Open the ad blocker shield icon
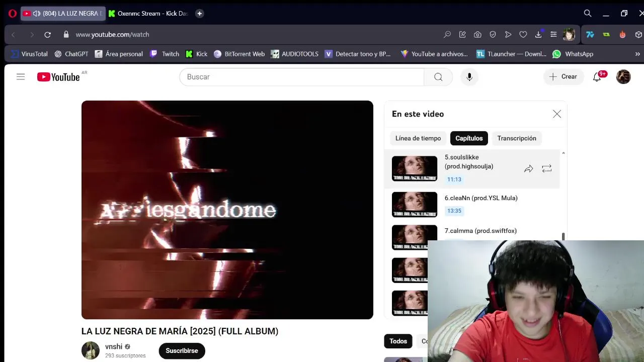 493,35
